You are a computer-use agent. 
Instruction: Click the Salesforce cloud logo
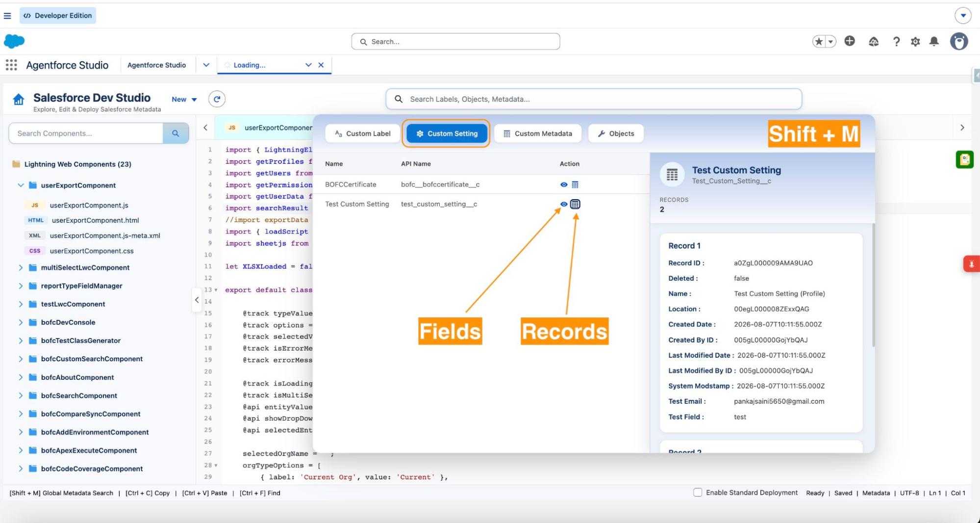pyautogui.click(x=14, y=41)
